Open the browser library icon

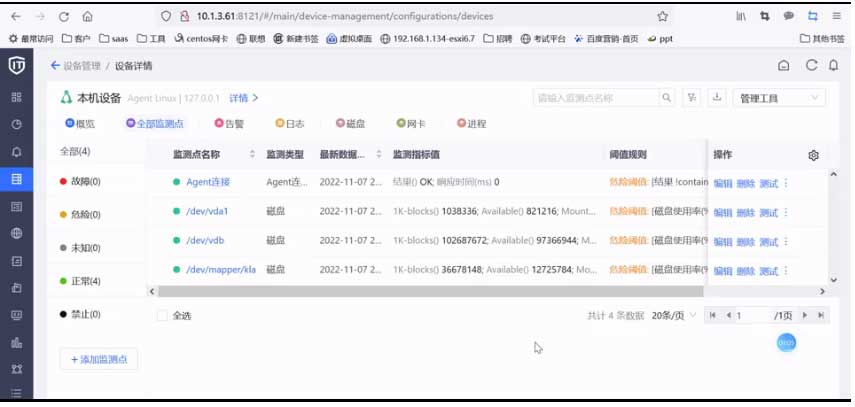(740, 16)
